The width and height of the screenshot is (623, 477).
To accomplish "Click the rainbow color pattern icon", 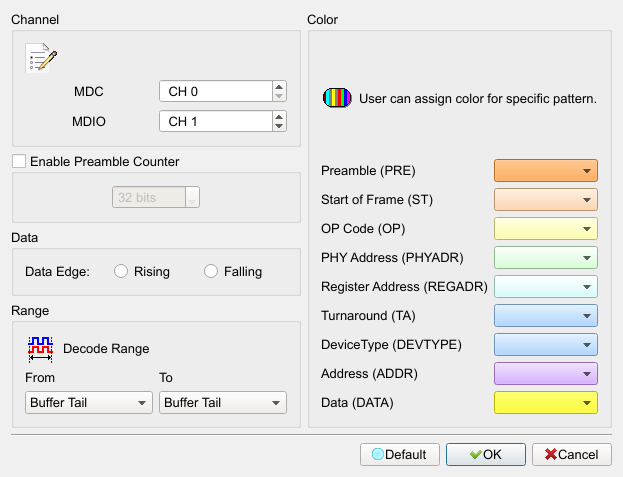I will pos(337,98).
